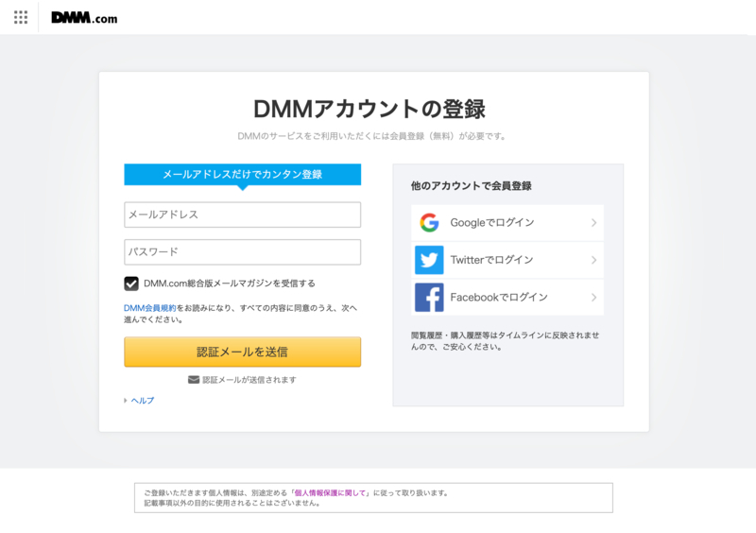
Task: Focus the メールアドレス input field
Action: tap(243, 215)
